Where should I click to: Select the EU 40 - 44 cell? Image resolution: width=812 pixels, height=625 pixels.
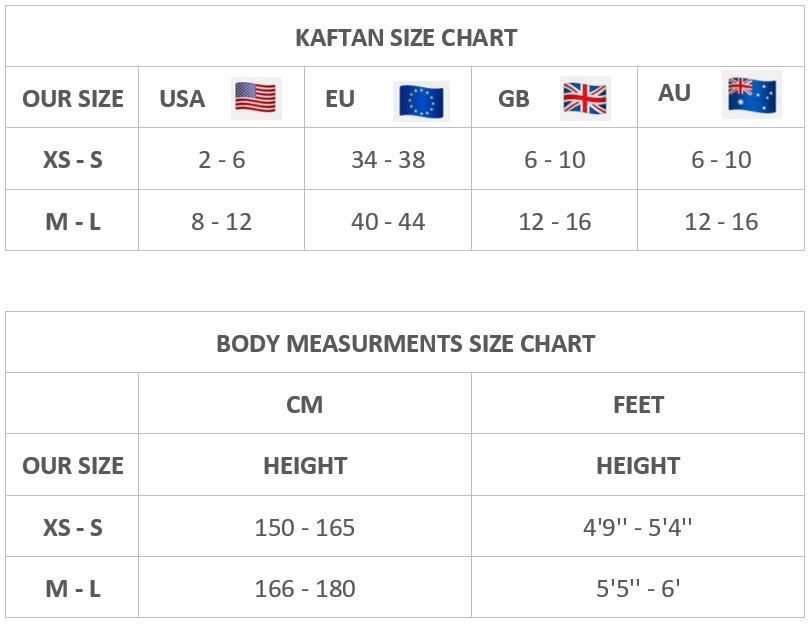click(388, 222)
